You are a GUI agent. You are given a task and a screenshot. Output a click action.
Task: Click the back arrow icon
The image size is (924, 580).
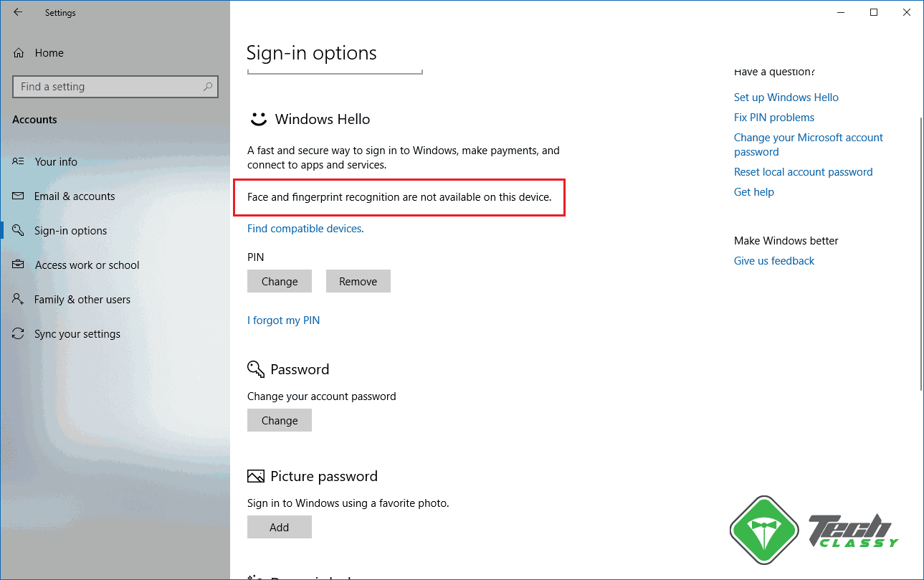[x=18, y=12]
